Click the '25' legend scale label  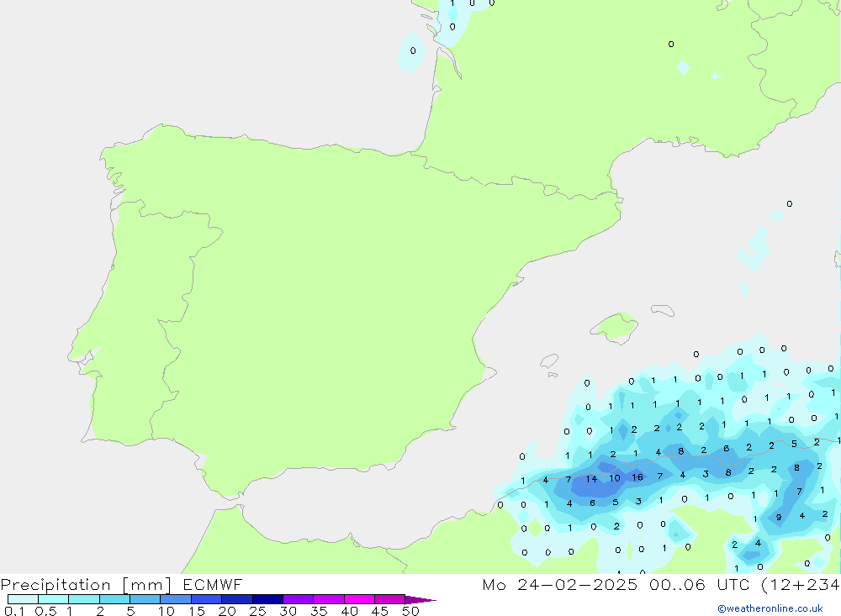[257, 611]
